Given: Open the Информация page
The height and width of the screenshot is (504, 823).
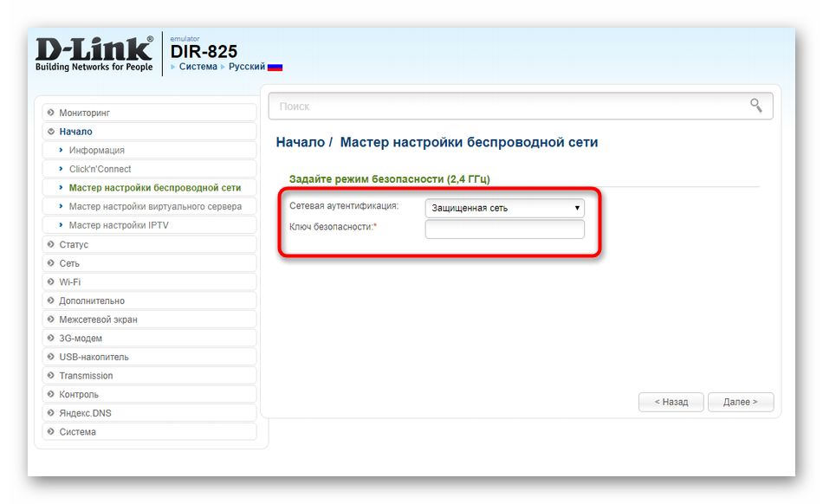Looking at the screenshot, I should tap(96, 151).
